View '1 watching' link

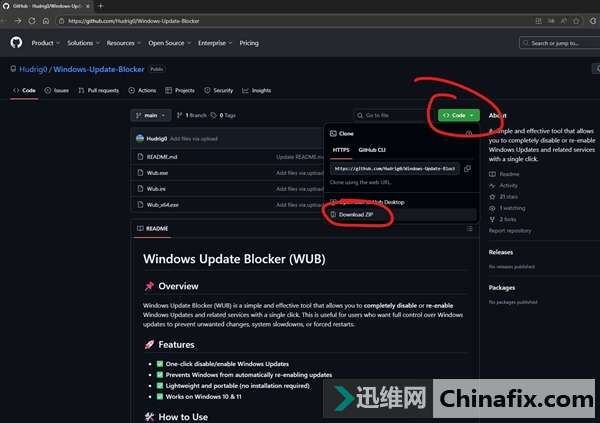(507, 208)
